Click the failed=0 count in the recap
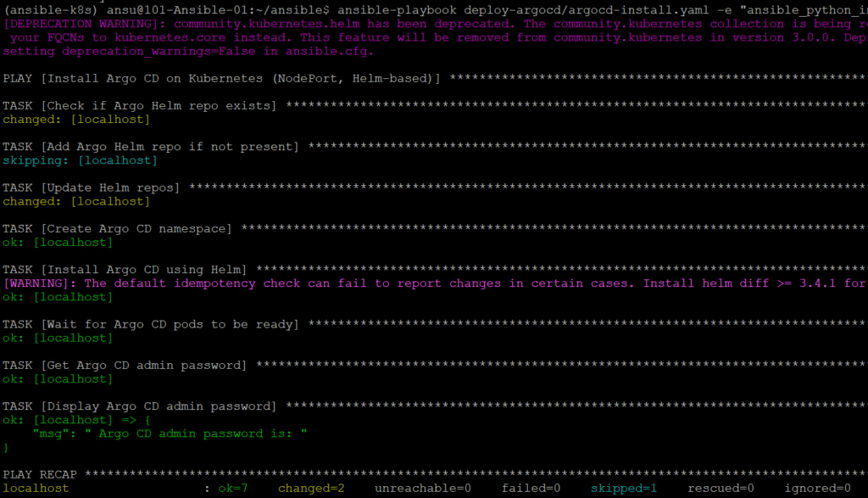The width and height of the screenshot is (868, 498). [531, 489]
